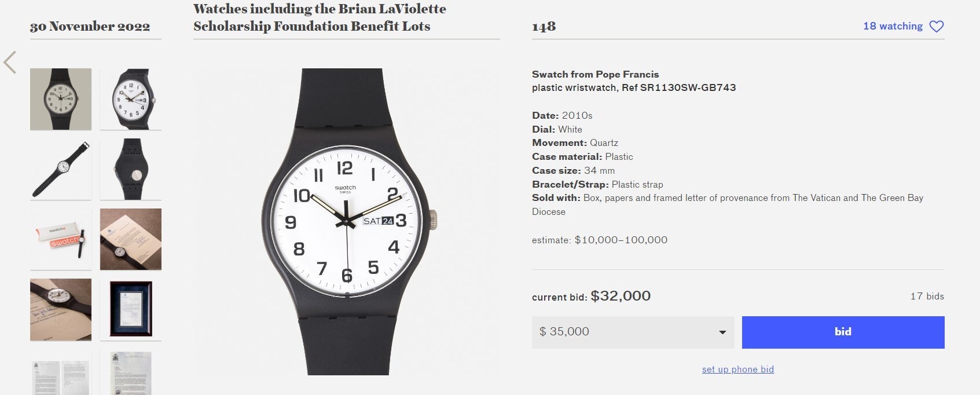Open the last single-page letter thumbnail
980x395 pixels.
tap(131, 372)
